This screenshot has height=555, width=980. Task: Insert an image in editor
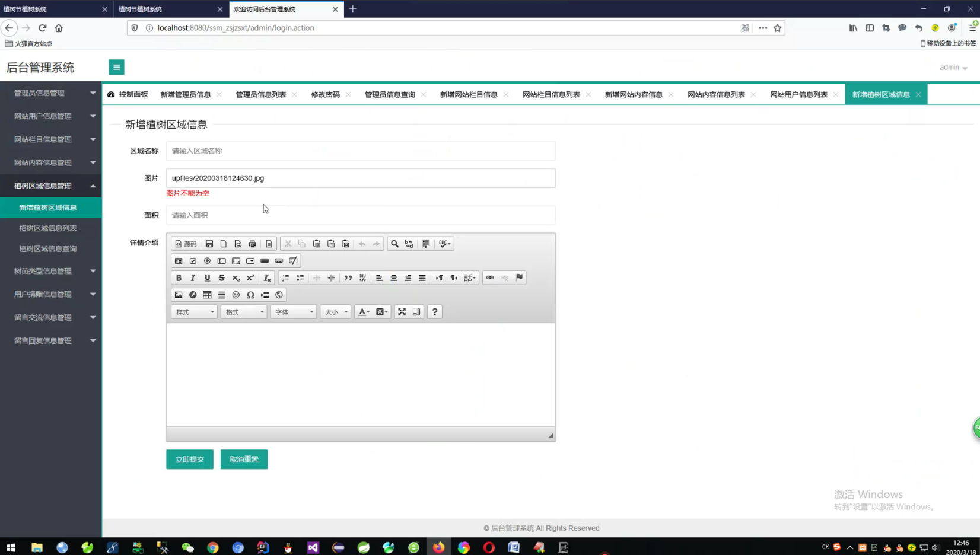pos(179,295)
